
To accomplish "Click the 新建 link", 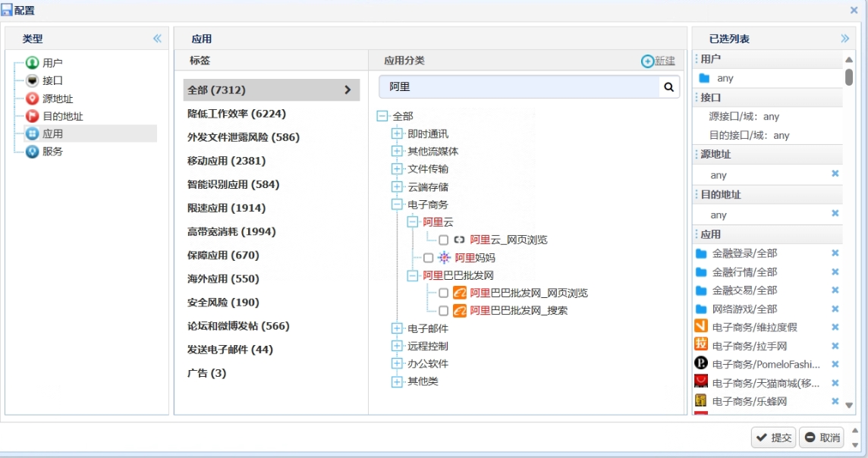I will point(665,61).
